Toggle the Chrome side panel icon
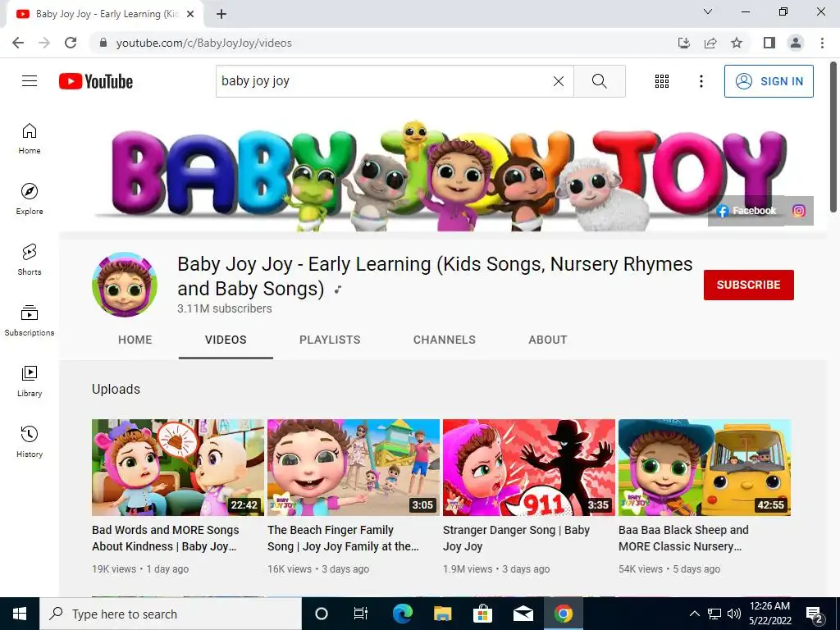The image size is (840, 630). click(x=769, y=43)
